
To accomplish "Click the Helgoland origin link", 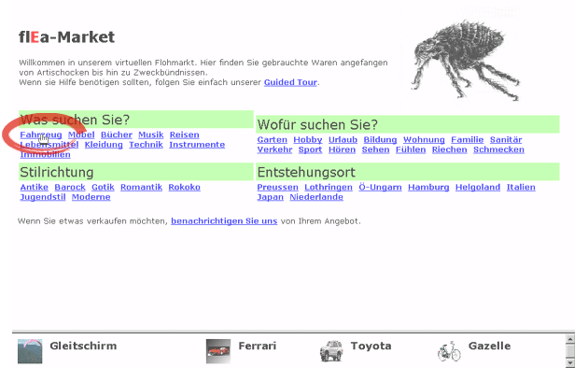I will click(x=478, y=187).
